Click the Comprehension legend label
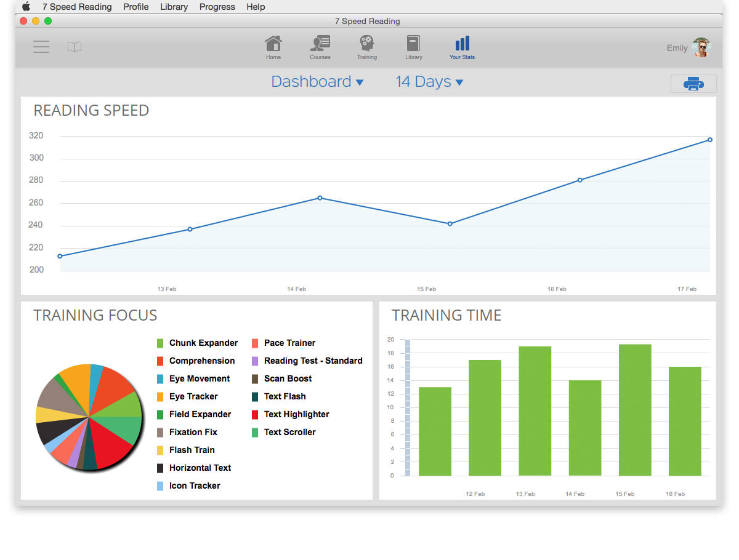 (202, 361)
